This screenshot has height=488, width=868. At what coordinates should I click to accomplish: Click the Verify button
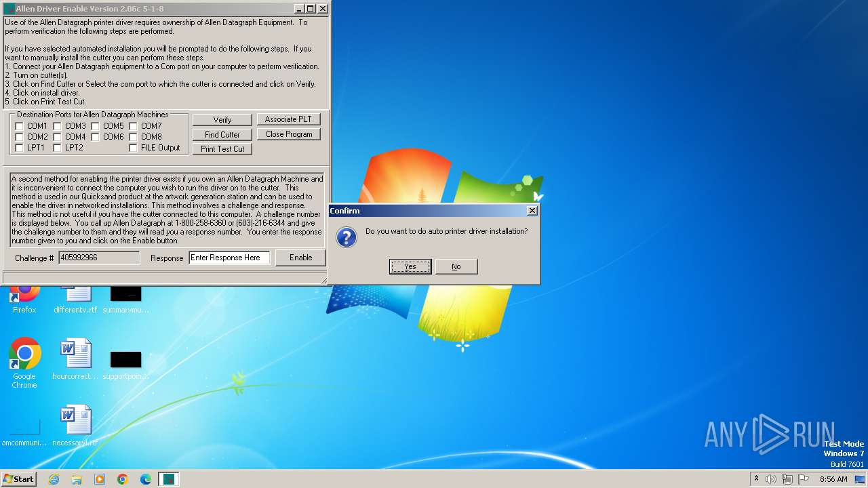(222, 119)
